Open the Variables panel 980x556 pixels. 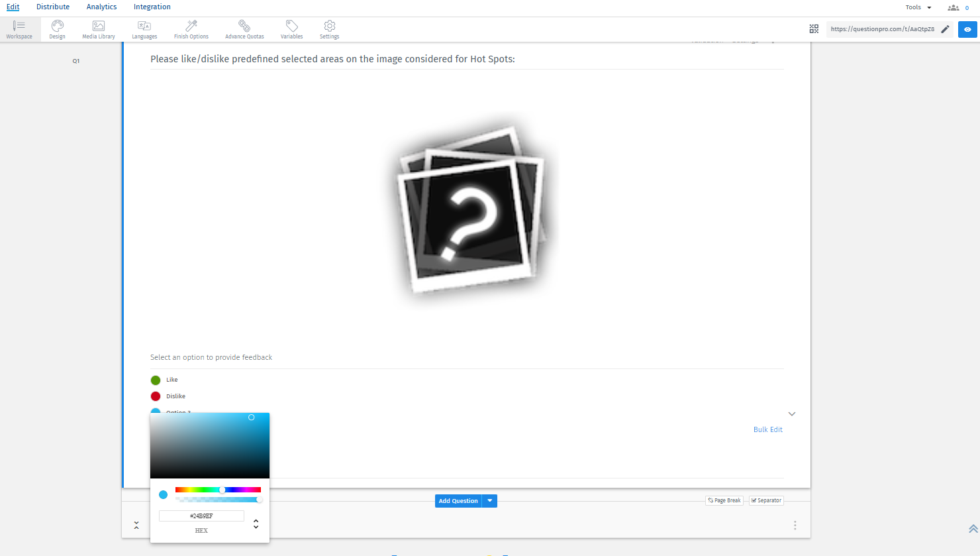point(291,29)
